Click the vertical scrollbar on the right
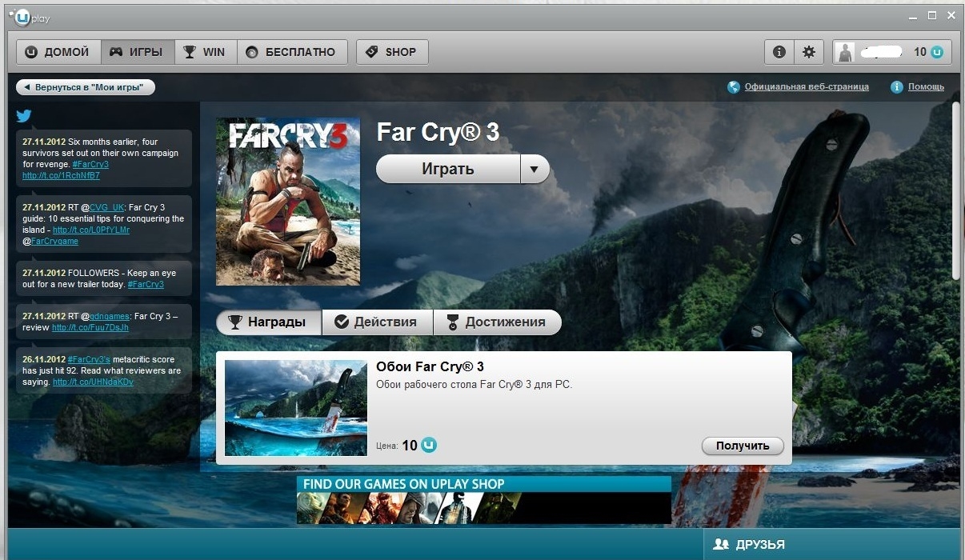The width and height of the screenshot is (965, 560). (x=955, y=192)
